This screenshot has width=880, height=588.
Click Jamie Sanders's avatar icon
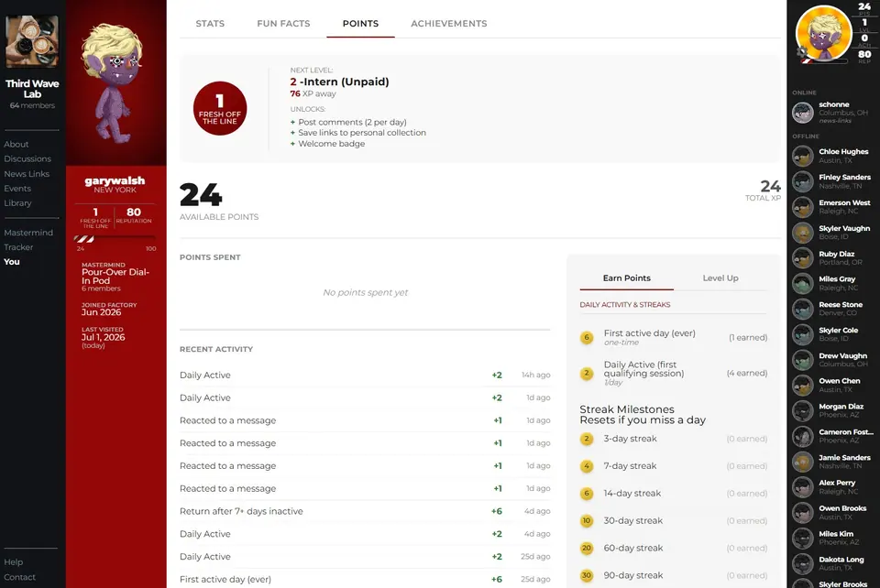click(803, 463)
